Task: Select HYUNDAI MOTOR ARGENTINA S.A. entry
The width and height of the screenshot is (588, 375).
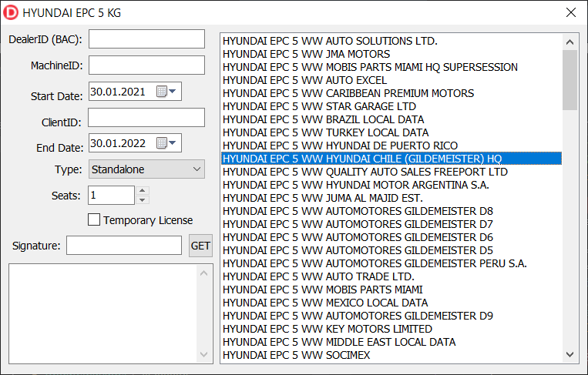Action: coord(391,185)
